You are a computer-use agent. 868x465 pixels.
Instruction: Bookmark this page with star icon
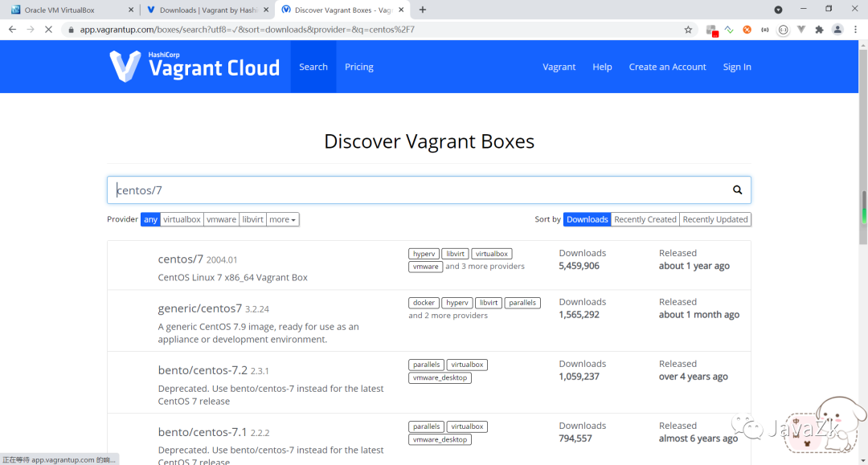coord(688,30)
